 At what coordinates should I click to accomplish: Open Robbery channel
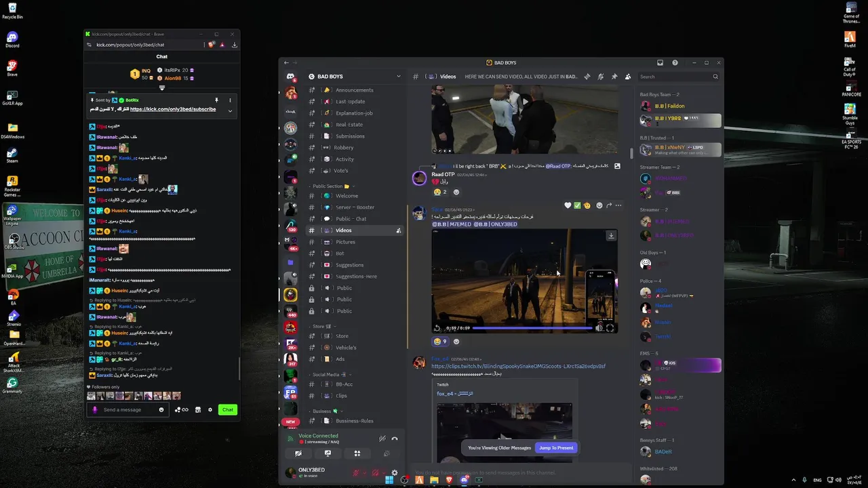click(x=354, y=147)
